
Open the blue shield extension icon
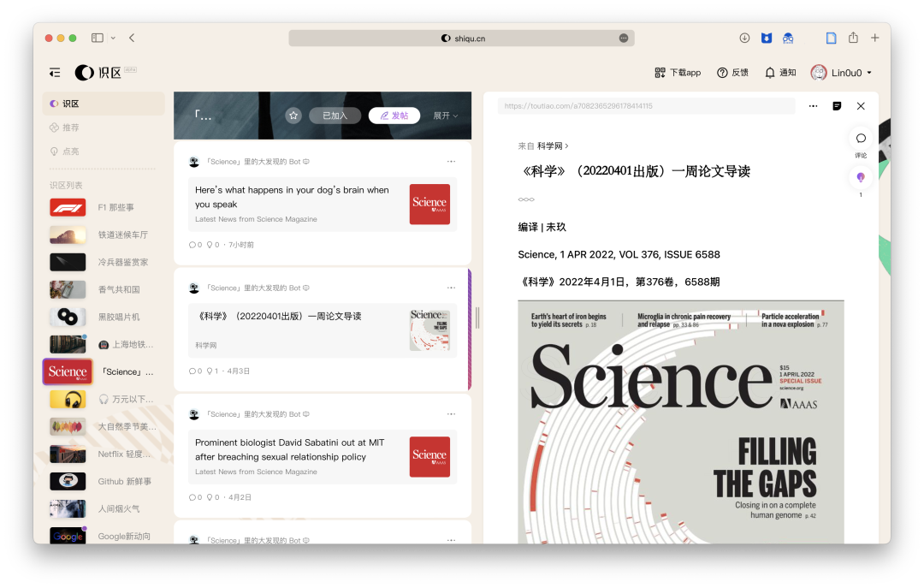(x=766, y=38)
